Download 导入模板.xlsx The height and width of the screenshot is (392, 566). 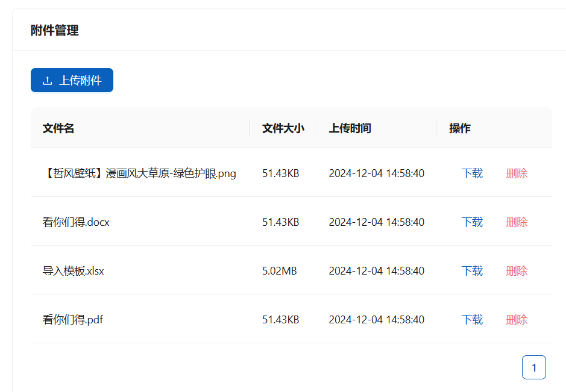pyautogui.click(x=472, y=271)
